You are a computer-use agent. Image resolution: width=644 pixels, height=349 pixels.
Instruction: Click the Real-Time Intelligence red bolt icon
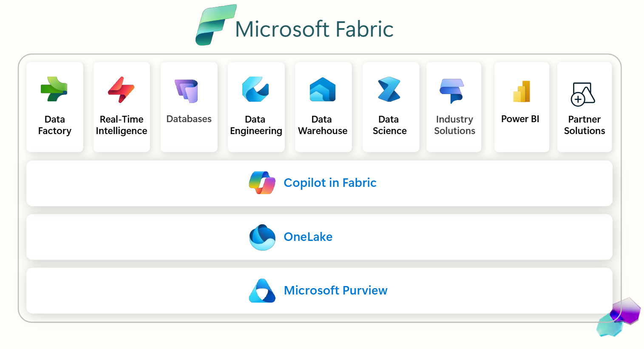coord(121,90)
